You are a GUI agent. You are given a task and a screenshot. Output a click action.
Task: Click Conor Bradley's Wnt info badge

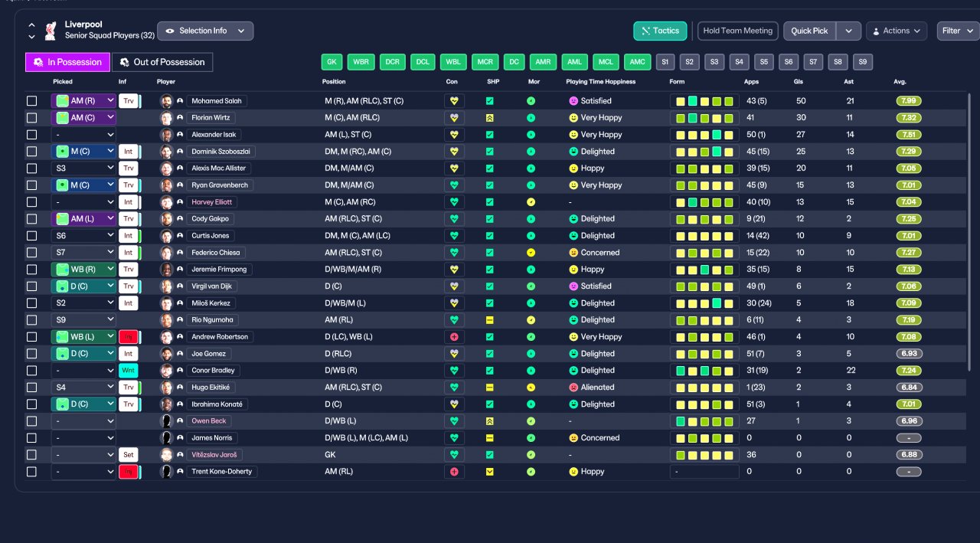(x=128, y=371)
